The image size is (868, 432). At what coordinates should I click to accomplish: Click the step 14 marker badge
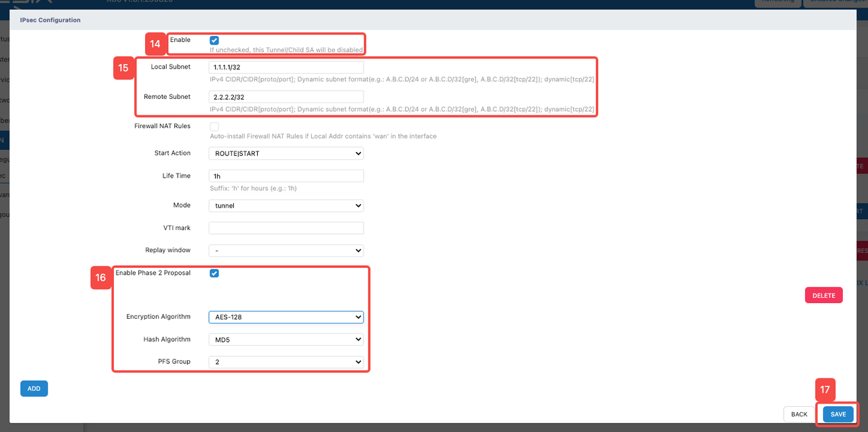[x=155, y=45]
